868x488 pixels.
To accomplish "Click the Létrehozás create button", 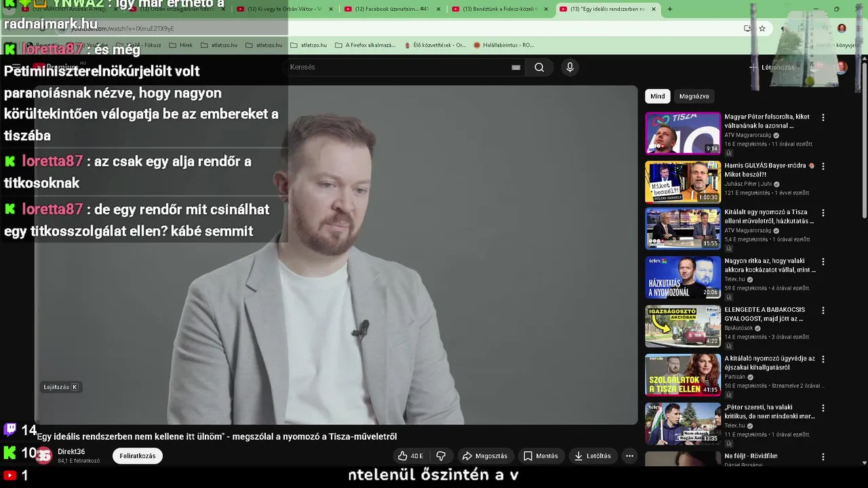I will 772,67.
